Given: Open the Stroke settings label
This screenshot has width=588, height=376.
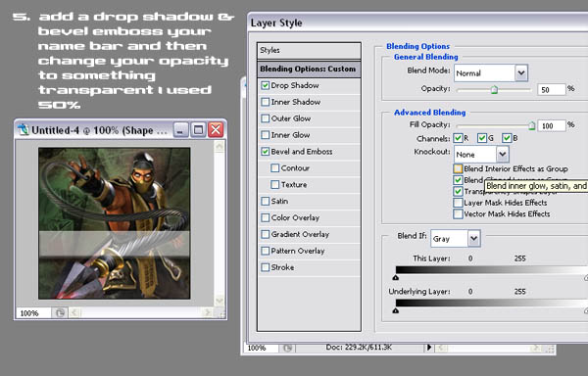Looking at the screenshot, I should (282, 267).
